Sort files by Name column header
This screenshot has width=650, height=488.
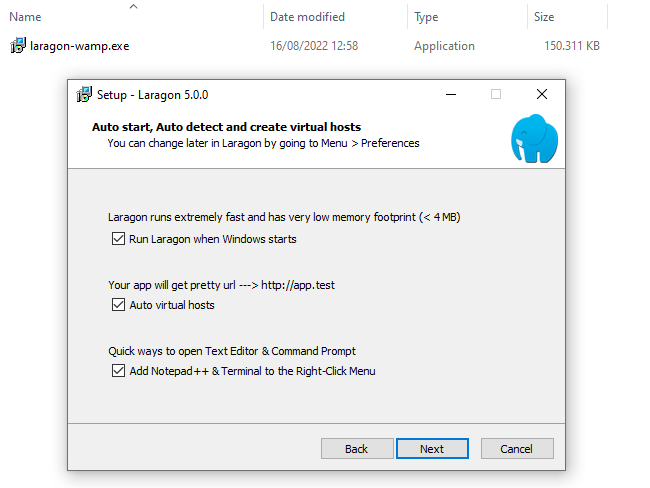(25, 17)
